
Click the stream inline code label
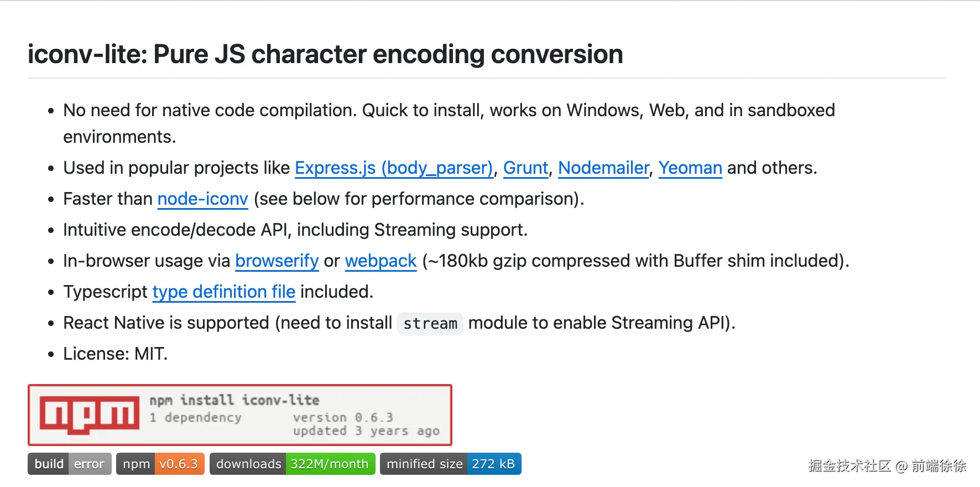(x=430, y=323)
